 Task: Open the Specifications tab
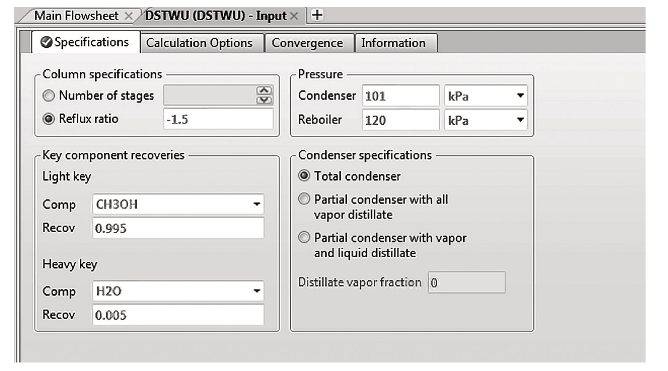pos(86,42)
